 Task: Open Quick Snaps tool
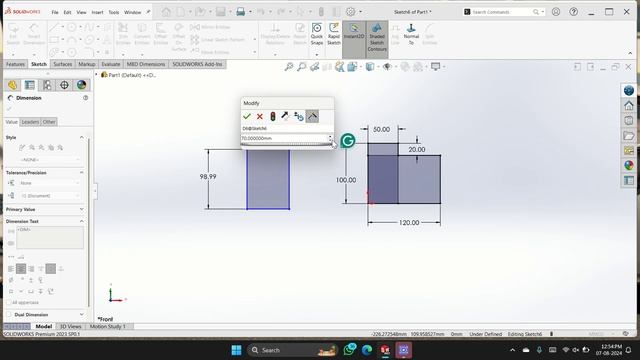click(x=317, y=34)
